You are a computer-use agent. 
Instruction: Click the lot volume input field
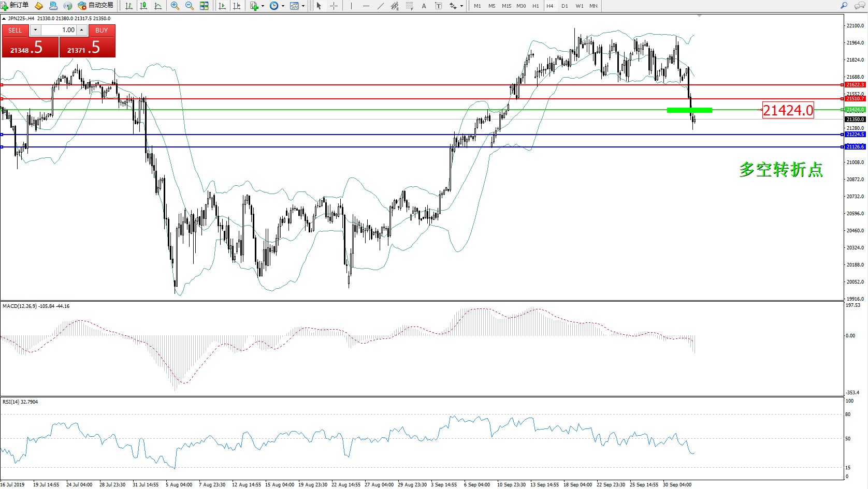pos(59,30)
